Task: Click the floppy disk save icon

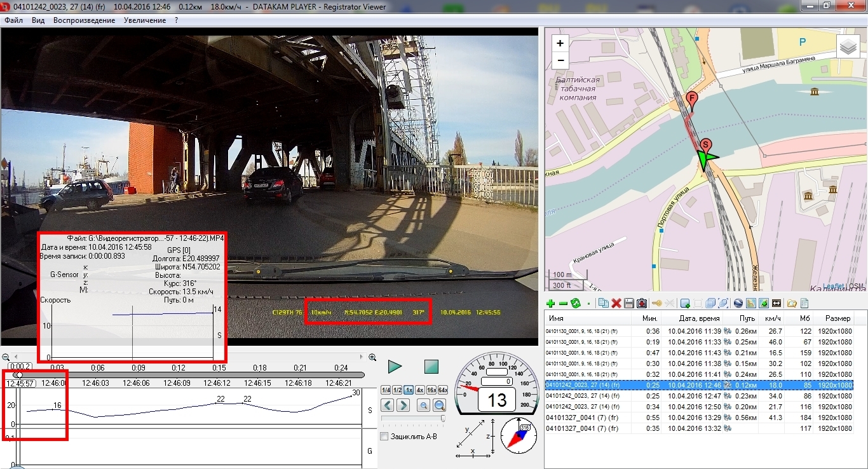Action: [x=628, y=304]
